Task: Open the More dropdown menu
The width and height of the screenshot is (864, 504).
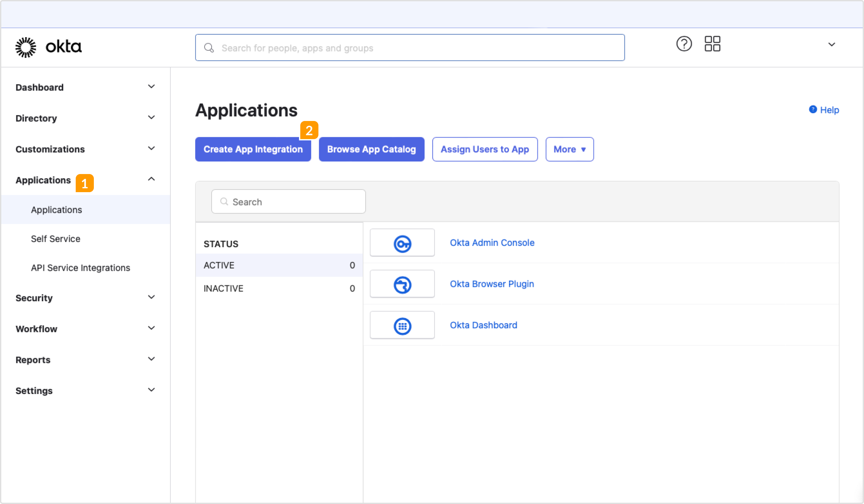Action: (x=570, y=149)
